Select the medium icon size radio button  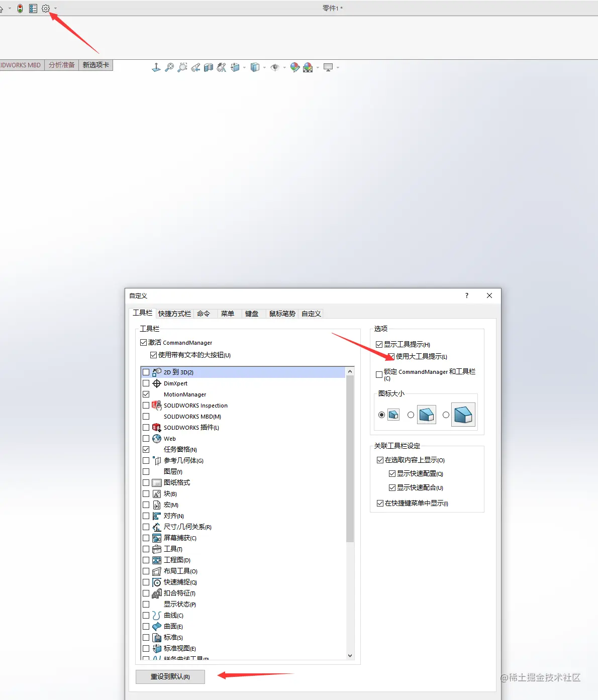[x=411, y=415]
